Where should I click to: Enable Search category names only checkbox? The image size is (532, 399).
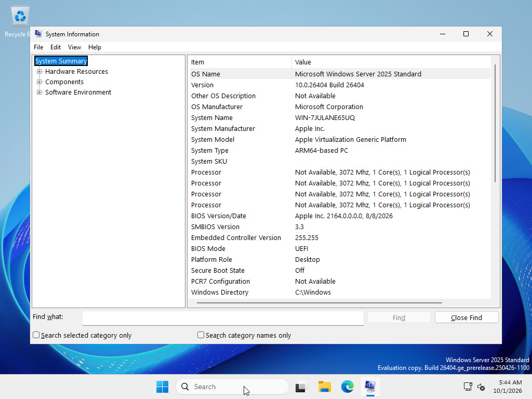point(201,335)
